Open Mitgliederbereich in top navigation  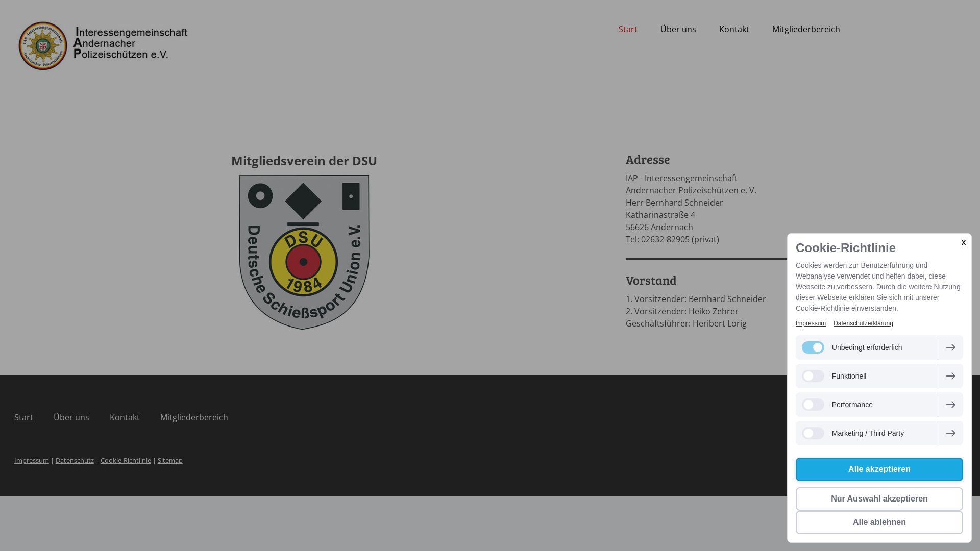point(806,29)
